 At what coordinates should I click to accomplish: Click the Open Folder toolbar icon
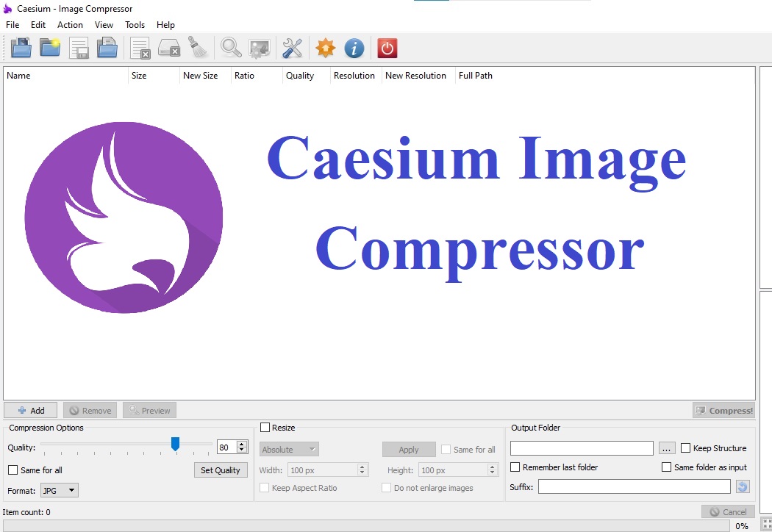click(x=50, y=48)
